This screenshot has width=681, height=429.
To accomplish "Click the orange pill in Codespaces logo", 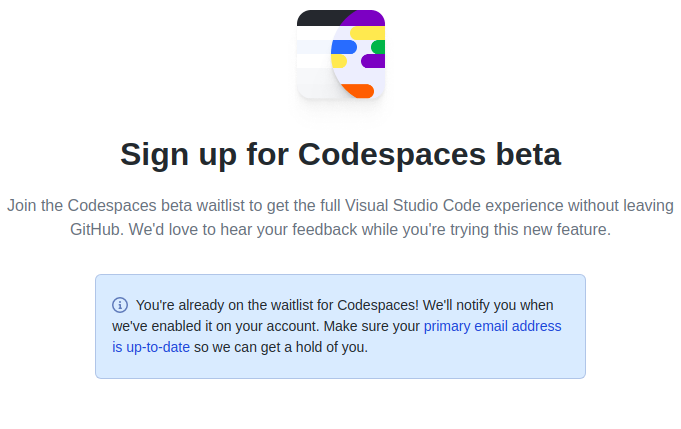I will pyautogui.click(x=359, y=91).
